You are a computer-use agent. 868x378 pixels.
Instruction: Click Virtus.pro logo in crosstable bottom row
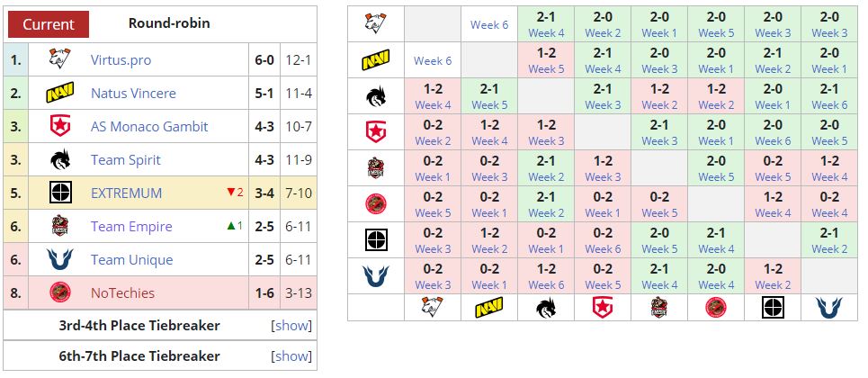[x=432, y=308]
